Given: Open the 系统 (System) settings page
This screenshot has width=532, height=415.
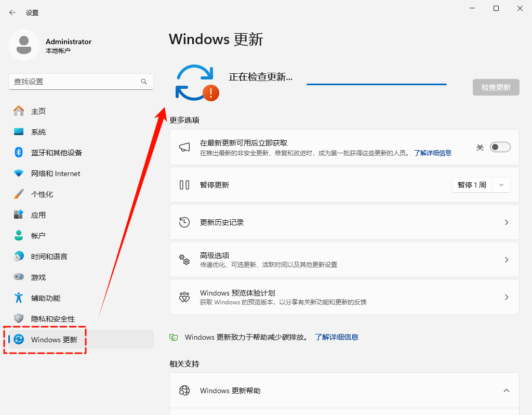Looking at the screenshot, I should click(39, 131).
